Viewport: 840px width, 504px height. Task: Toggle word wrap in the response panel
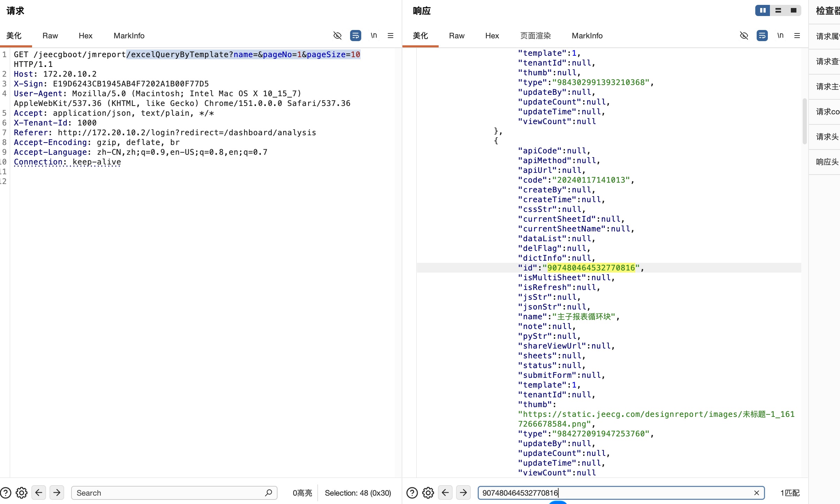[762, 36]
